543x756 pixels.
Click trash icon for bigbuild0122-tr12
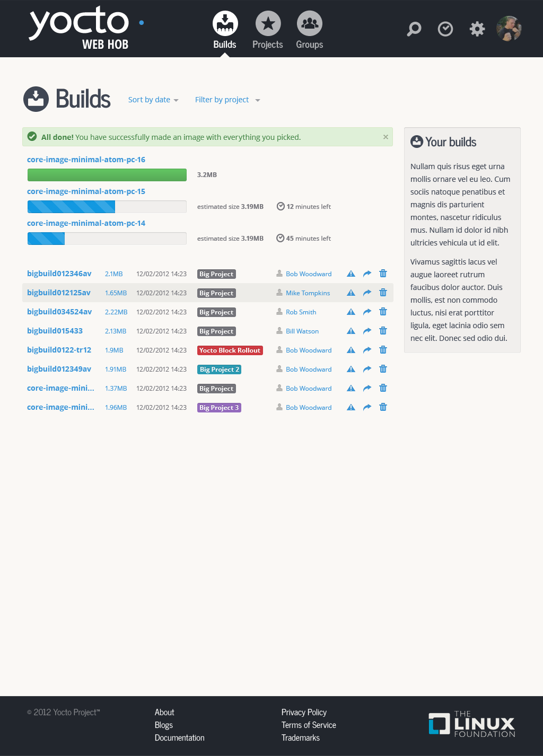383,350
